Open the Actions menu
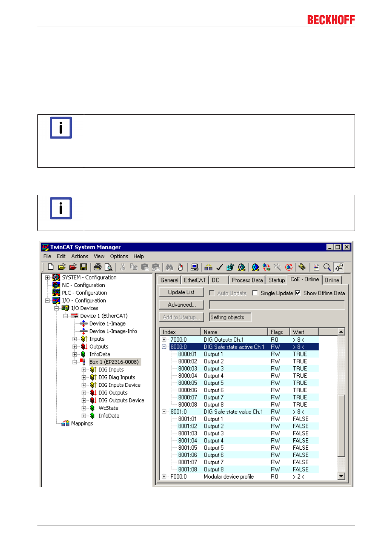Image resolution: width=392 pixels, height=555 pixels. (80, 256)
